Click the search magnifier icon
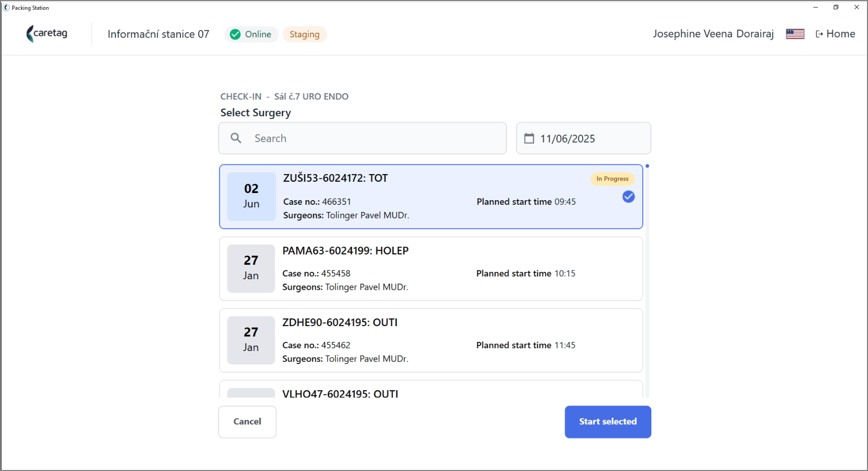Image resolution: width=868 pixels, height=471 pixels. (x=236, y=138)
